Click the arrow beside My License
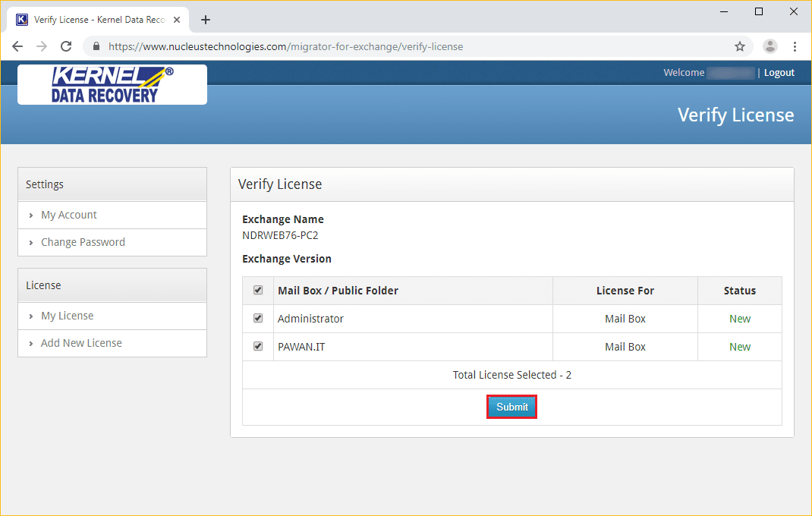 click(x=31, y=316)
